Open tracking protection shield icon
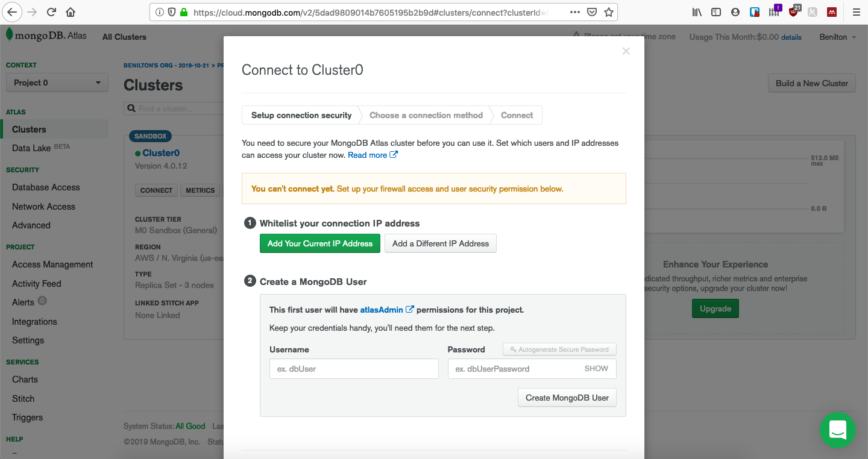 point(171,12)
